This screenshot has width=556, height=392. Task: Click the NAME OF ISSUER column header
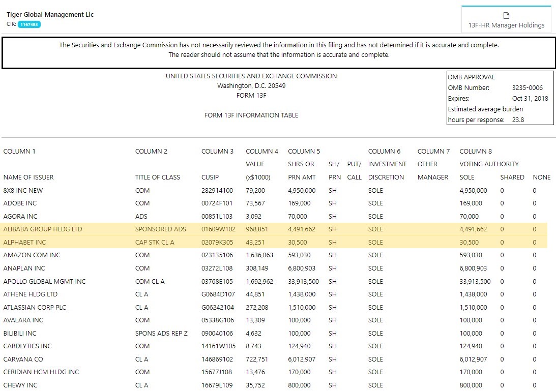tap(28, 177)
